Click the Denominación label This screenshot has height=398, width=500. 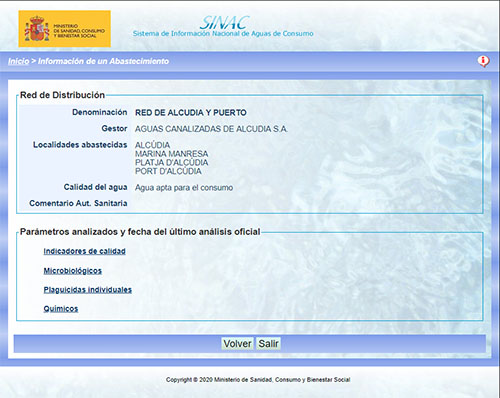(100, 112)
